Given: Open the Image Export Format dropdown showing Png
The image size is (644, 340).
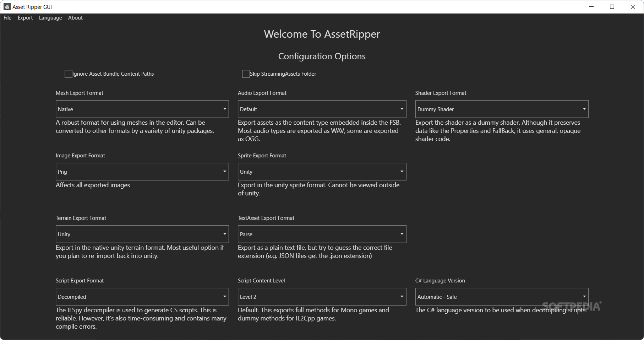Looking at the screenshot, I should 142,172.
